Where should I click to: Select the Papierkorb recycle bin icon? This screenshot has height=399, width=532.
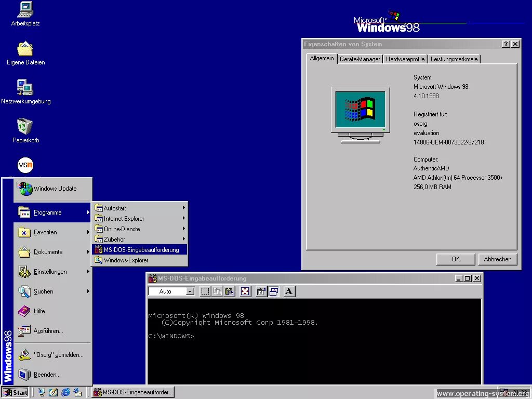(25, 130)
